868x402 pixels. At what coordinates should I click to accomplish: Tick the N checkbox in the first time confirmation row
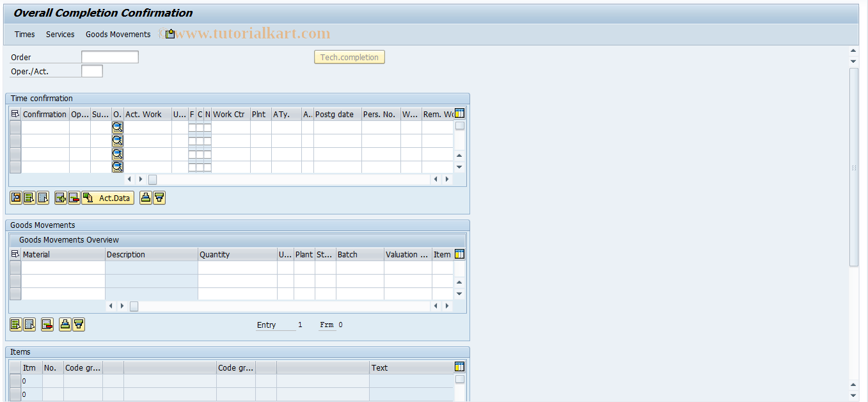[207, 127]
